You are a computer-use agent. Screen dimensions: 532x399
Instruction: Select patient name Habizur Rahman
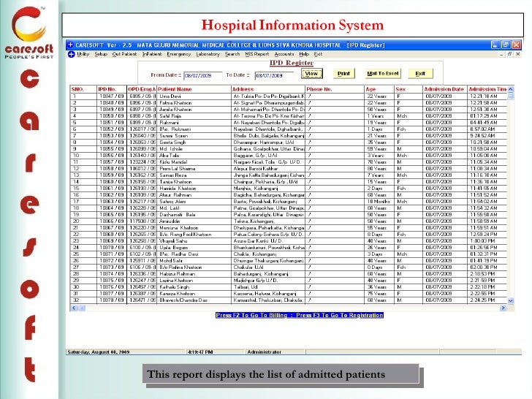coord(177,274)
